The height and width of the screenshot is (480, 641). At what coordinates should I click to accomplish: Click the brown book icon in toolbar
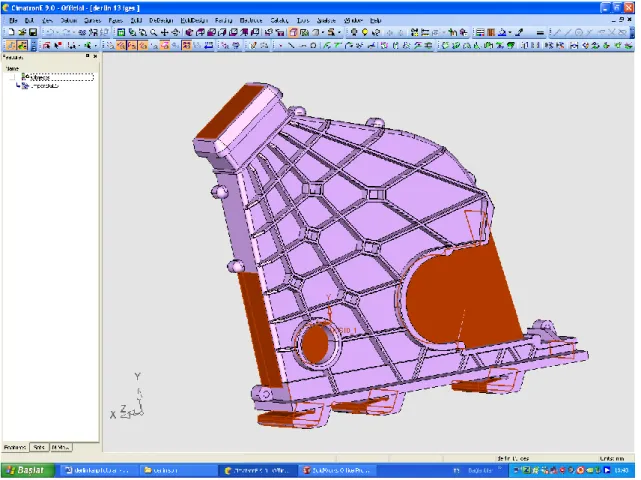pyautogui.click(x=491, y=32)
